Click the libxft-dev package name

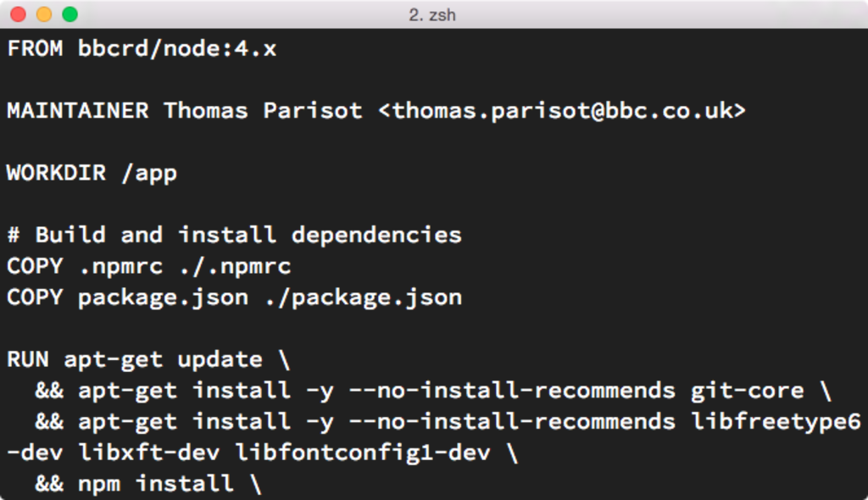(x=149, y=453)
